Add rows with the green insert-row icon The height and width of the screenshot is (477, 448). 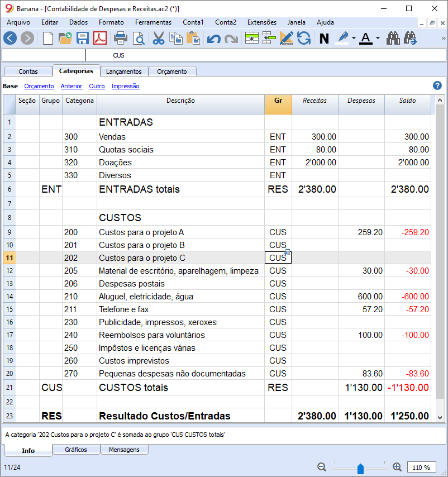(252, 38)
